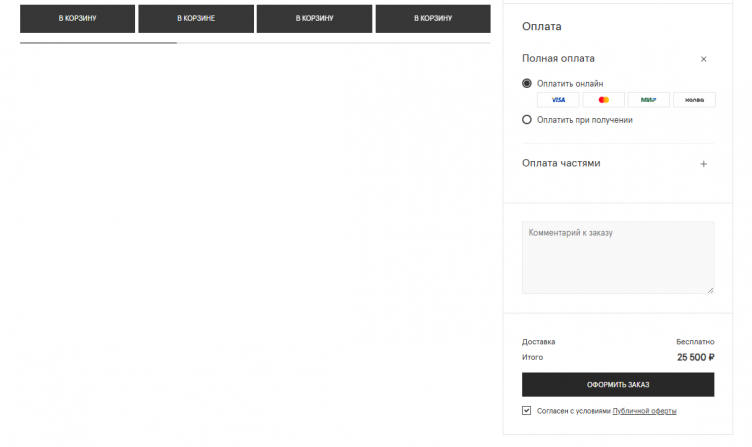The image size is (752, 447).
Task: Click the leftmost В КОРЗИНУ button
Action: [77, 19]
